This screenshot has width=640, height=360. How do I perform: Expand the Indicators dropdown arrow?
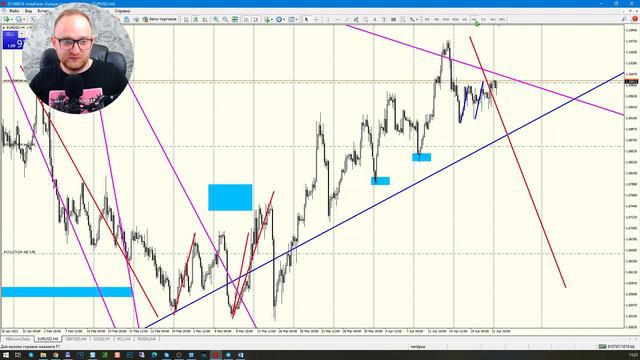tap(272, 19)
